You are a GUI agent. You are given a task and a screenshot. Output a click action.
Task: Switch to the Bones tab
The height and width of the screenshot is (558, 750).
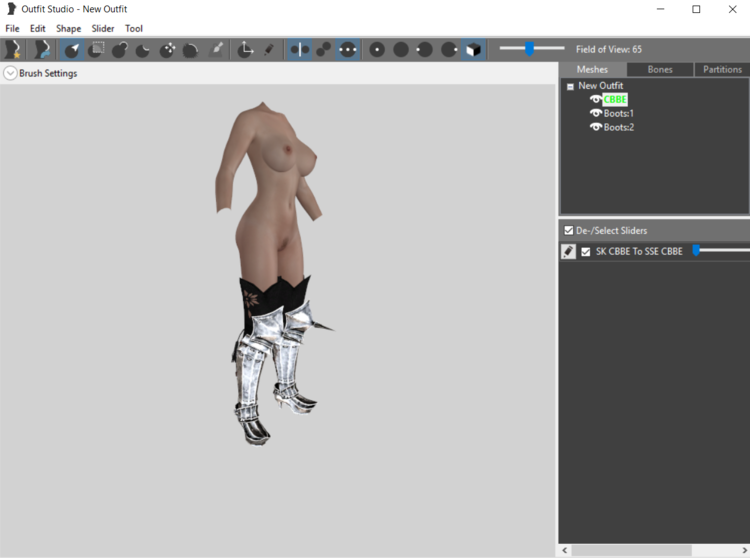[660, 69]
